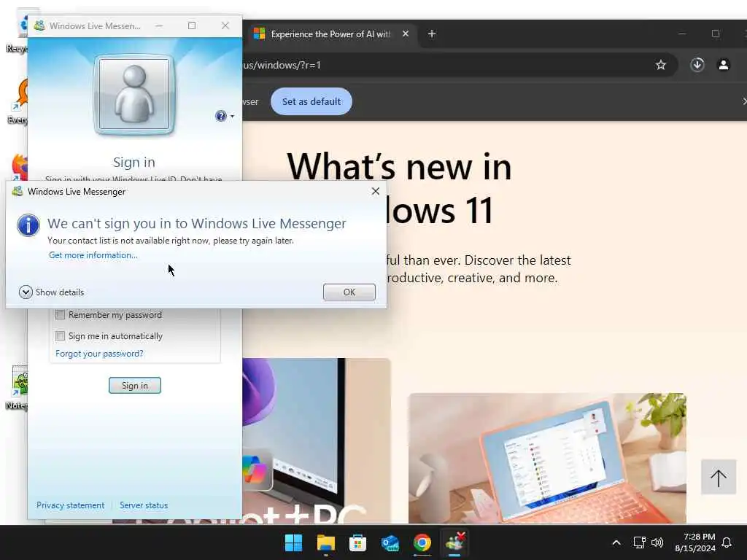Open the Windows Start button
The width and height of the screenshot is (747, 560).
click(x=293, y=542)
